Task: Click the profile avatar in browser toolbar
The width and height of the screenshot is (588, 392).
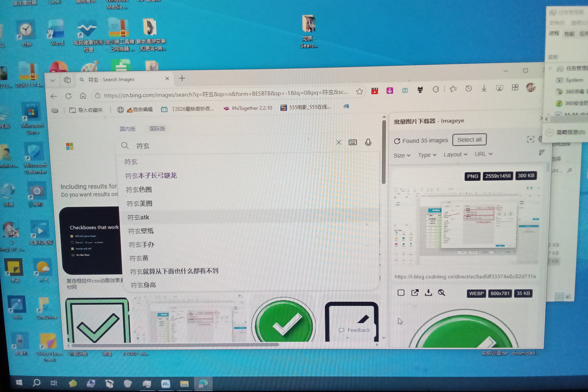Action: 531,87
